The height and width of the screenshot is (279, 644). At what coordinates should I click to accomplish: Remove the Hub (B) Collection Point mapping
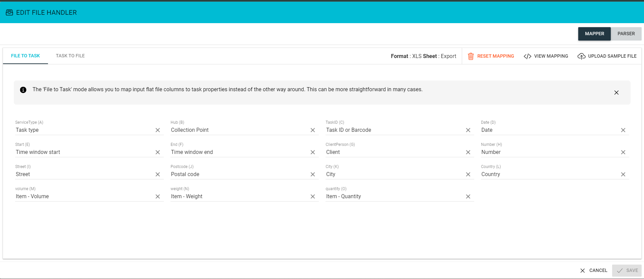313,130
